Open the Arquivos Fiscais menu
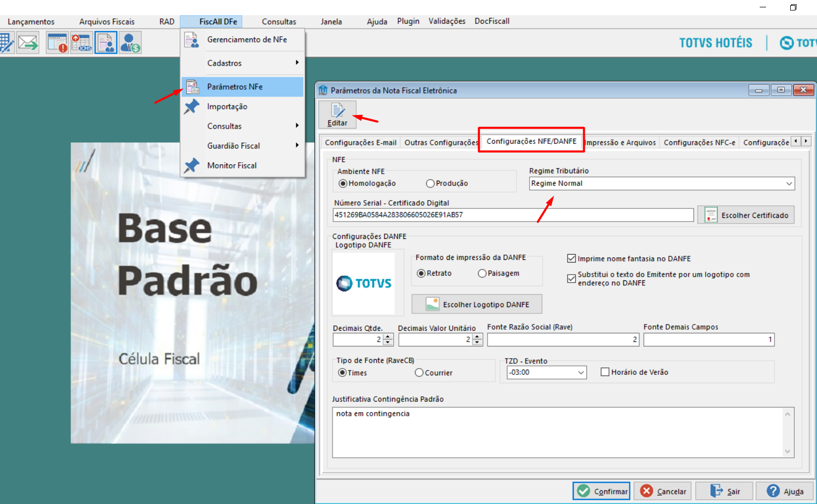Image resolution: width=817 pixels, height=504 pixels. 107,22
